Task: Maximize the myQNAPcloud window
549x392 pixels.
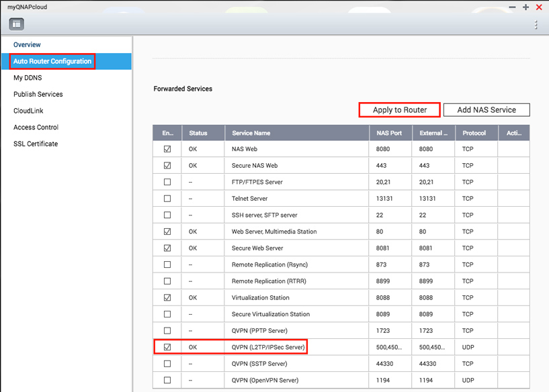Action: point(525,7)
